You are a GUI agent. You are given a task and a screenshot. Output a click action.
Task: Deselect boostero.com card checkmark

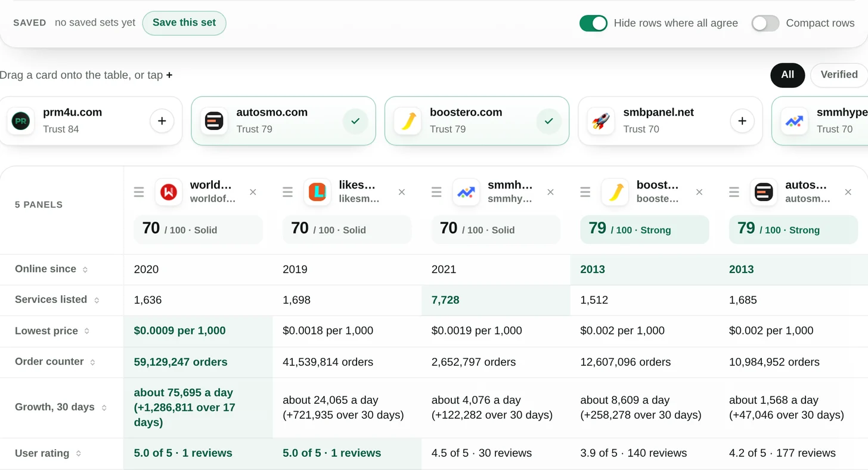[548, 121]
